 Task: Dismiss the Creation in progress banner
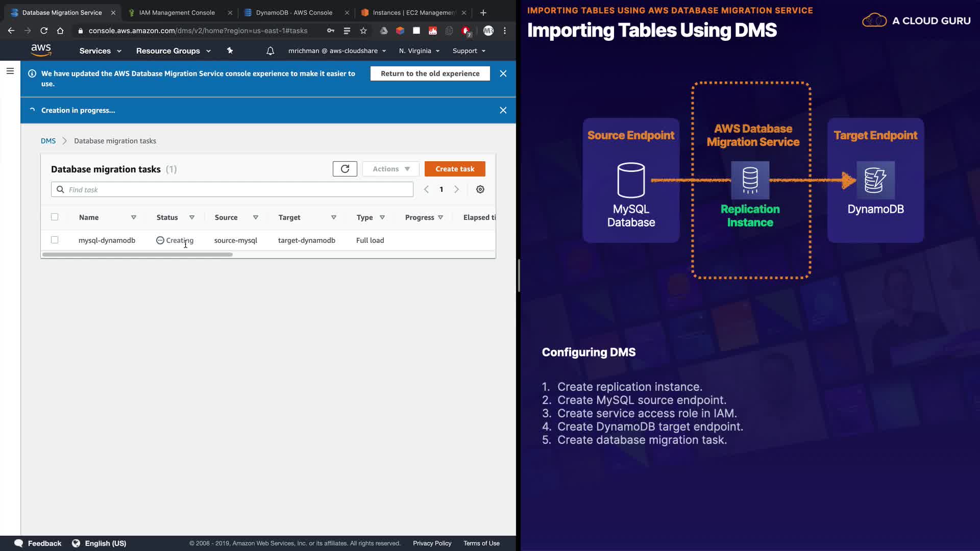[503, 110]
